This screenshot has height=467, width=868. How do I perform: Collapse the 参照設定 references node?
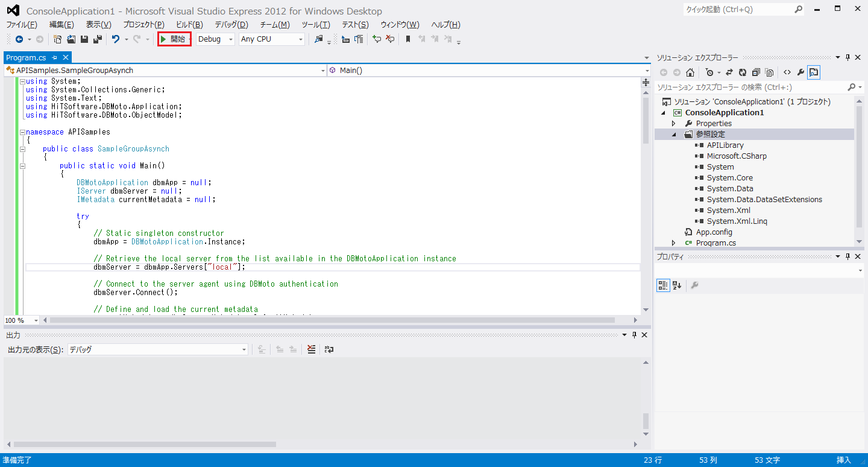tap(674, 135)
